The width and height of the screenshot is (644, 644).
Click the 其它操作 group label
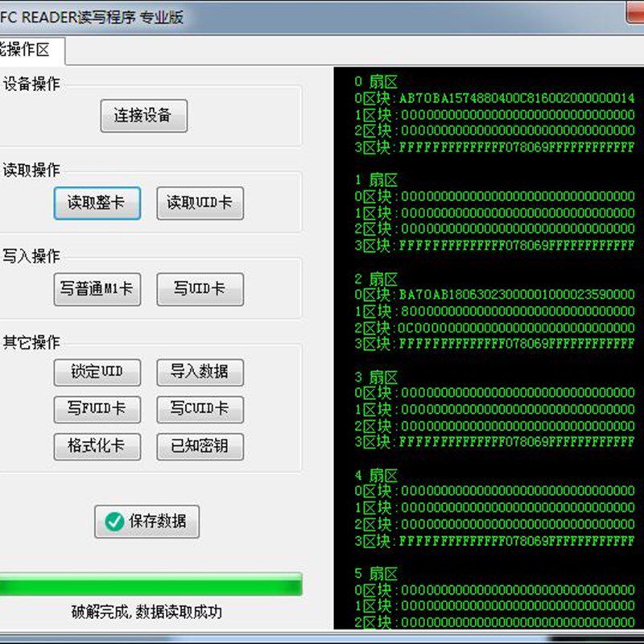point(31,342)
